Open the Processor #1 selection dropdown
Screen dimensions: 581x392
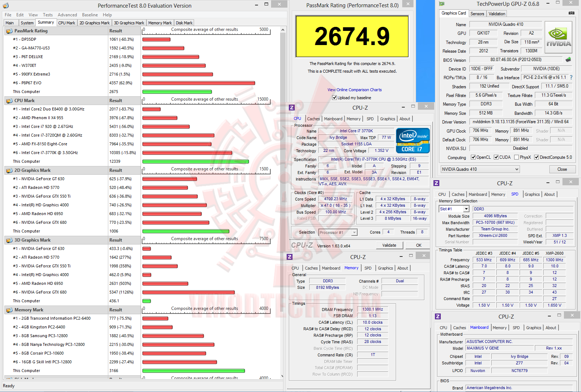(338, 233)
